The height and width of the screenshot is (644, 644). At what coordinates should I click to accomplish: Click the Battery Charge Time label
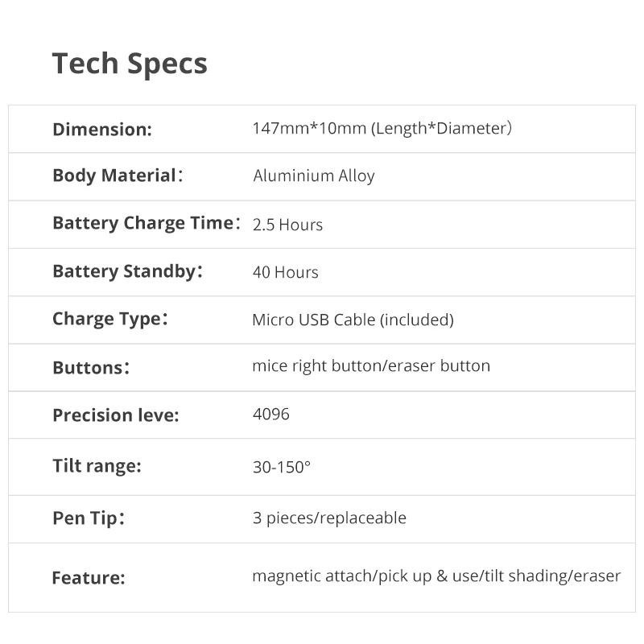[x=146, y=223]
